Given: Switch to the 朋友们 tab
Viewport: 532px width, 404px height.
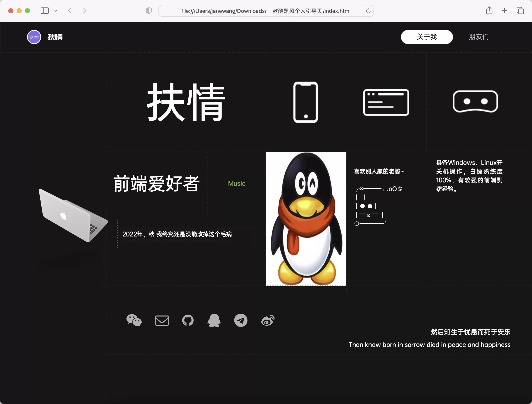Looking at the screenshot, I should pos(479,37).
